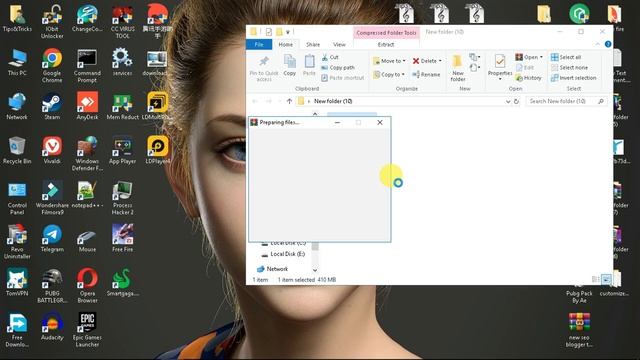Click Select none in ribbon
This screenshot has height=360, width=640.
[569, 67]
